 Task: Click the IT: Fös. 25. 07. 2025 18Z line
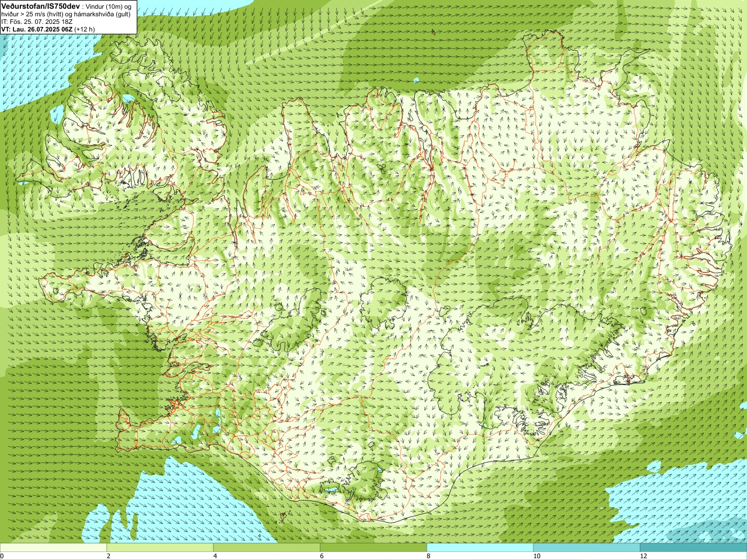point(37,21)
